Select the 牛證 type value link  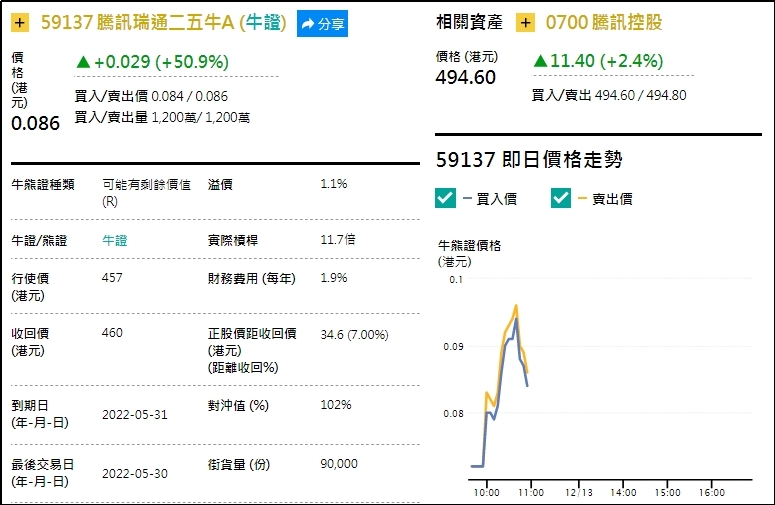coord(115,241)
